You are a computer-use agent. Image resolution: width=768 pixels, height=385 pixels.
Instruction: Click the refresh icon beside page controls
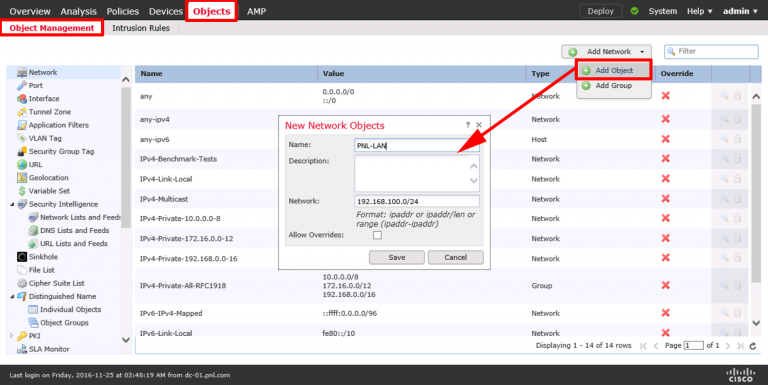(x=753, y=346)
